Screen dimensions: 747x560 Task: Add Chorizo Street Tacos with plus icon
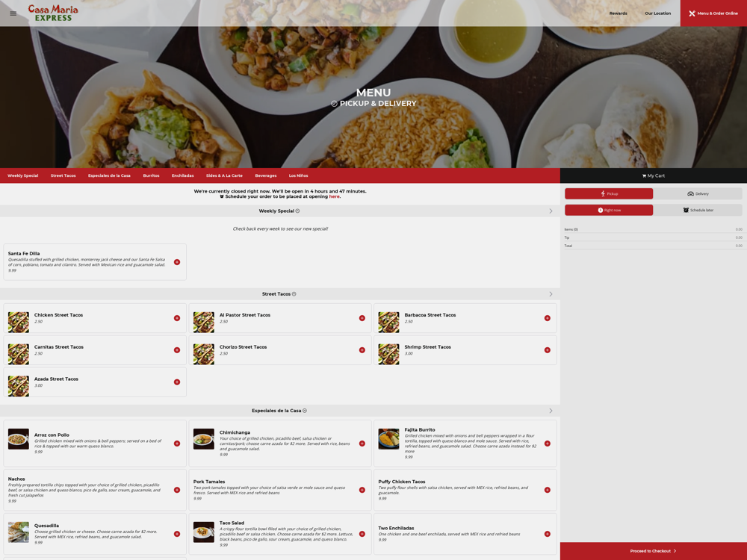point(362,350)
